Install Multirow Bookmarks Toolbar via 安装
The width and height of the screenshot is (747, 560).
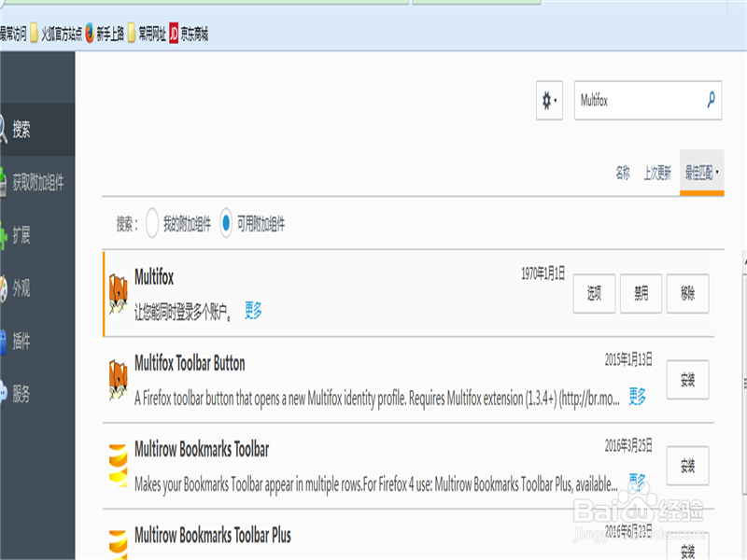click(687, 466)
